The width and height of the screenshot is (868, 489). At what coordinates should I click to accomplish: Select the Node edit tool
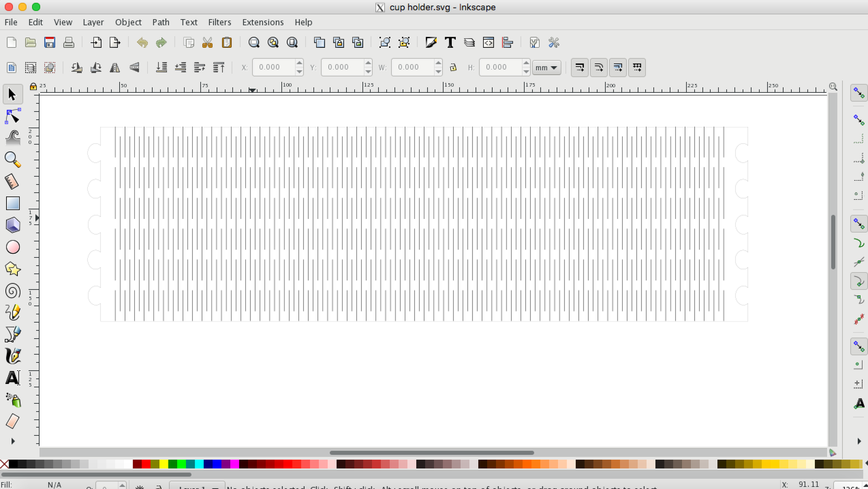pyautogui.click(x=12, y=116)
